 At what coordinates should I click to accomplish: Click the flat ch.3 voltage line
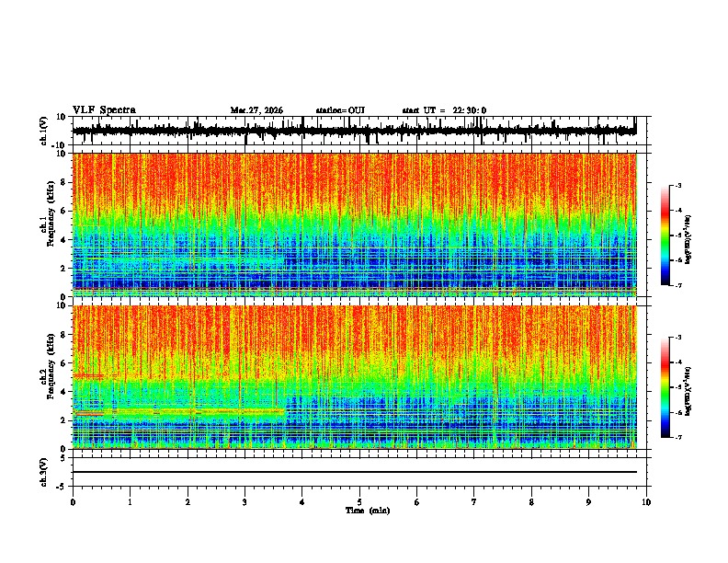tap(354, 472)
